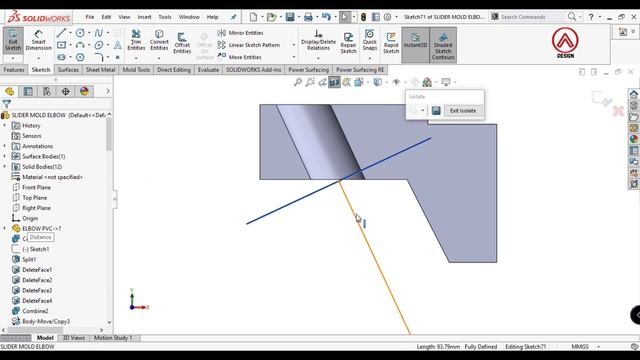The width and height of the screenshot is (640, 360).
Task: Select the Line sketch tool
Action: [x=61, y=33]
